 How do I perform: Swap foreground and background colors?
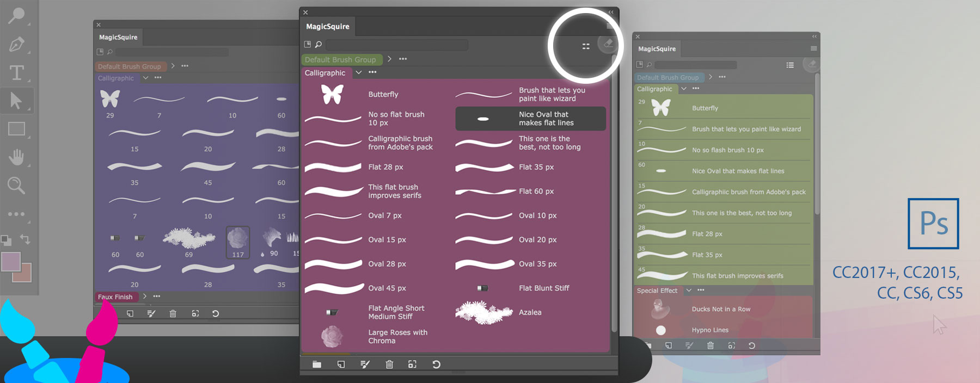tap(25, 239)
